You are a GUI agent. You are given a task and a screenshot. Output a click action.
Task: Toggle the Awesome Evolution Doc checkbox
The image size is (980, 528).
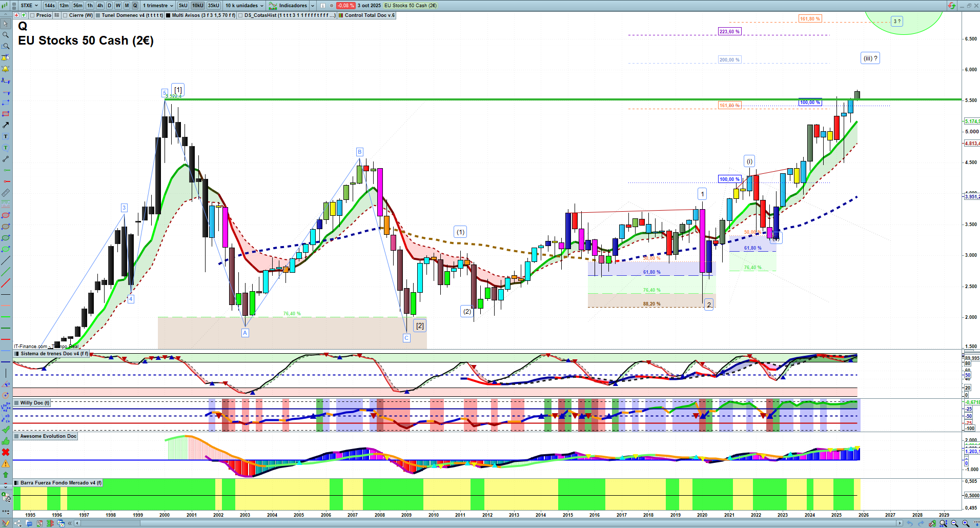[17, 436]
